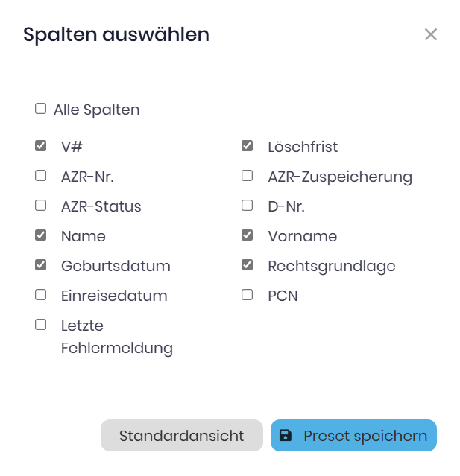
Task: Uncheck the V# column checkbox
Action: pyautogui.click(x=40, y=146)
